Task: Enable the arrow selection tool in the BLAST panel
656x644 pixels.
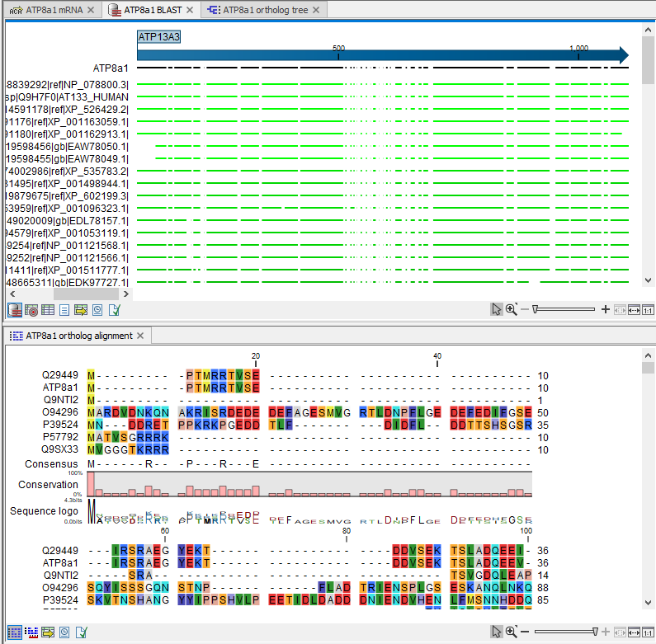Action: tap(496, 309)
